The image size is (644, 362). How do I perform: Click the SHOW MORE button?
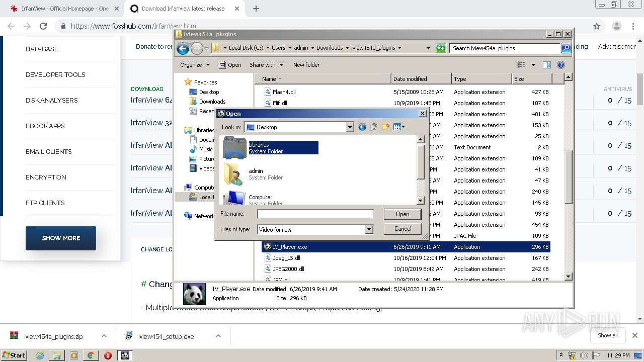click(61, 238)
